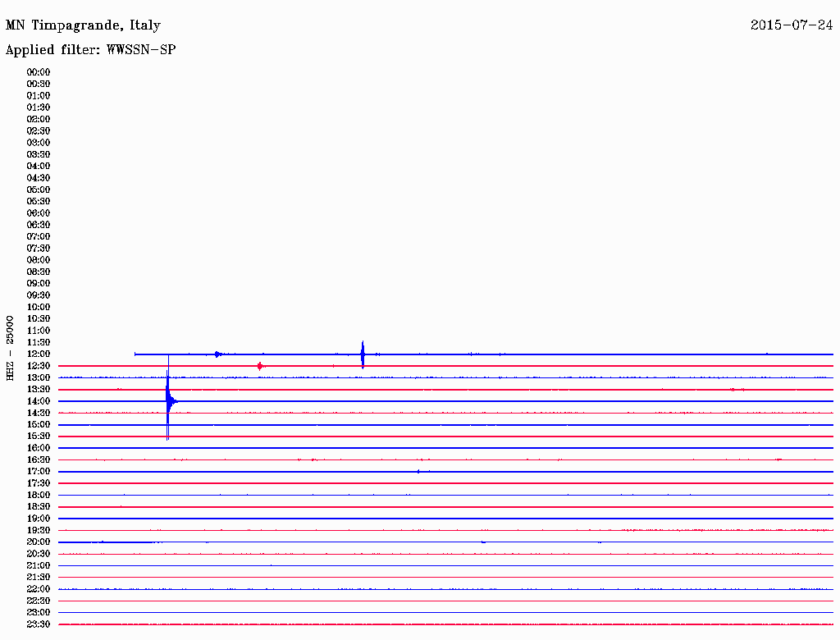Click the 21:00 time label
The width and height of the screenshot is (840, 640).
coord(38,565)
